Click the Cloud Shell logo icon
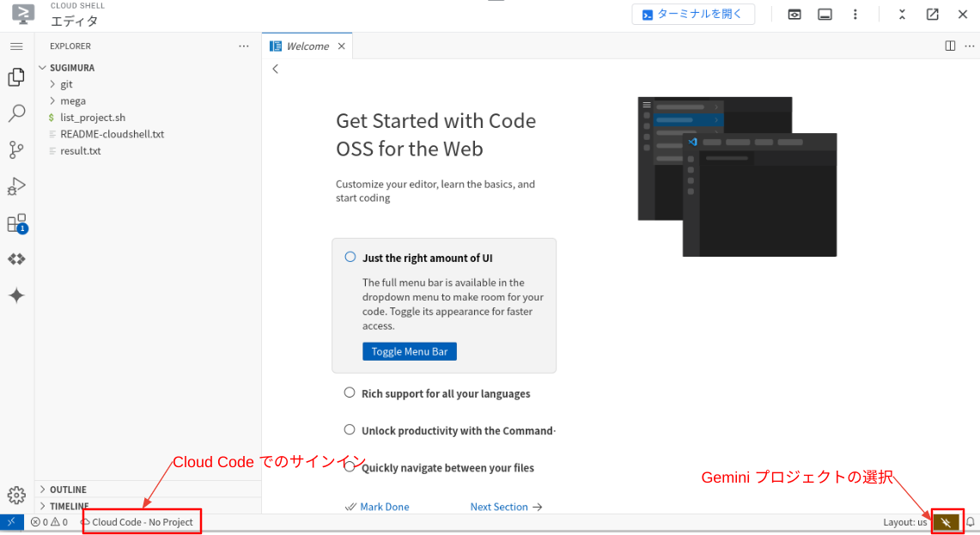Screen dimensions: 980x535 click(23, 14)
